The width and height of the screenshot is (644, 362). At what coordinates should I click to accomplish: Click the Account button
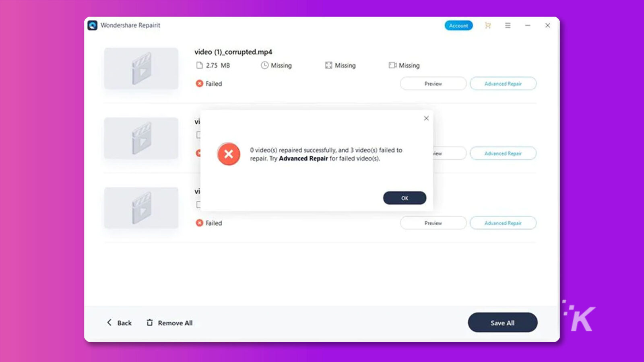pos(458,25)
